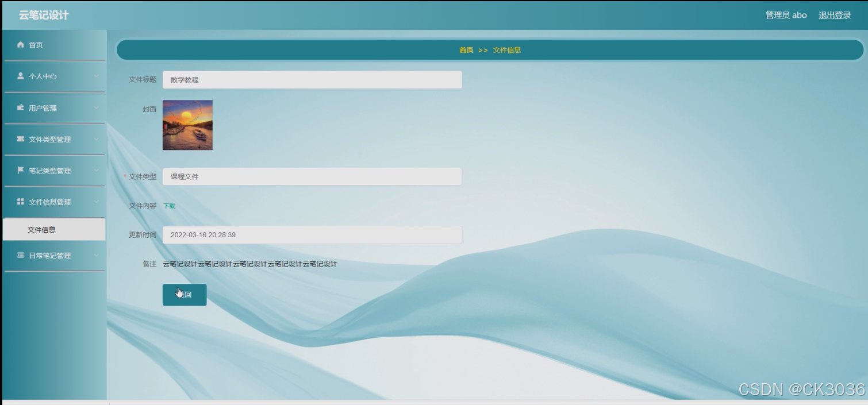Open the 首页 sidebar menu item
The height and width of the screenshot is (405, 868).
(x=54, y=45)
